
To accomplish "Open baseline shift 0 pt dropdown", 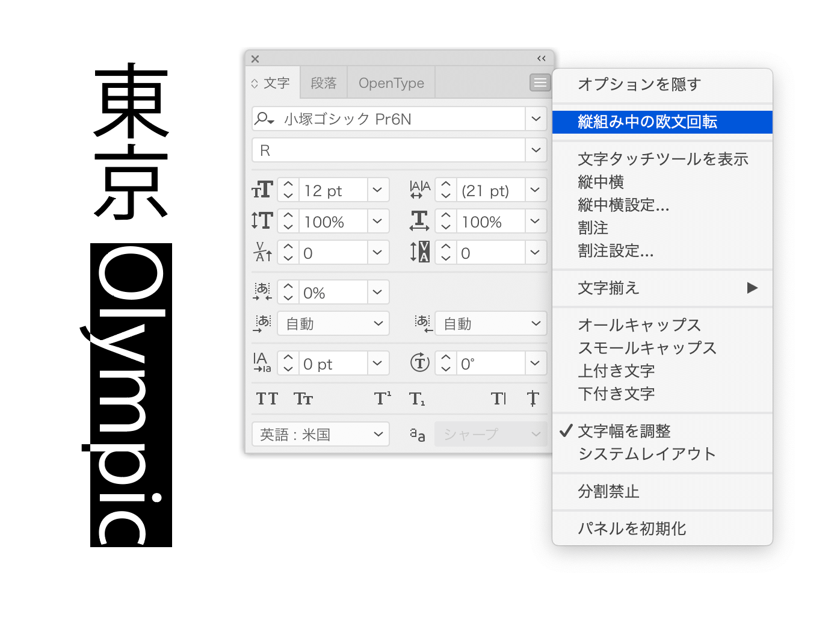I will pyautogui.click(x=377, y=364).
